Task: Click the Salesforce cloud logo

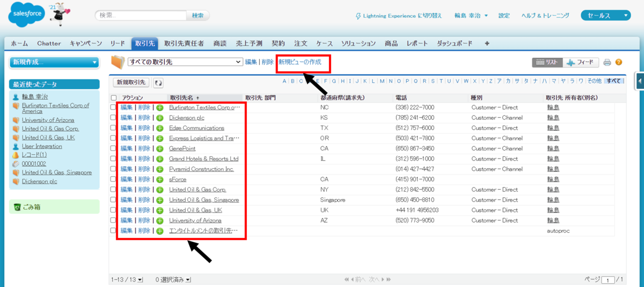Action: click(x=25, y=15)
